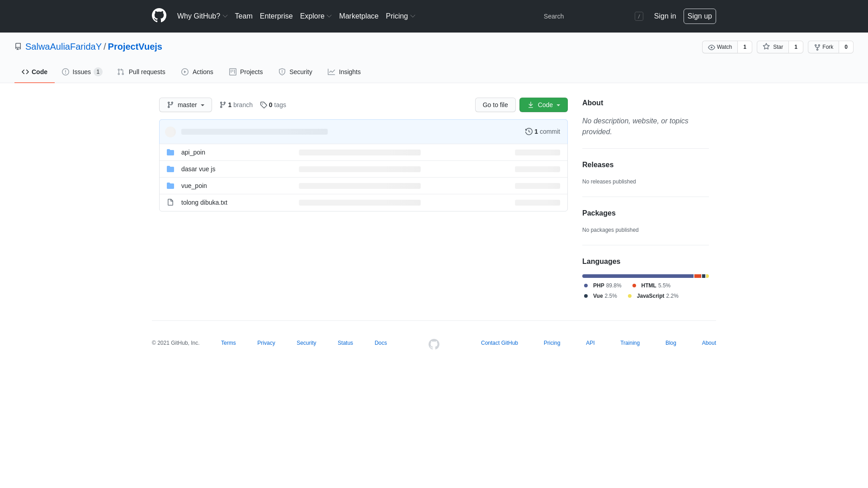Viewport: 868px width, 488px height.
Task: Click the gray GitHub mark in footer
Action: click(x=434, y=344)
